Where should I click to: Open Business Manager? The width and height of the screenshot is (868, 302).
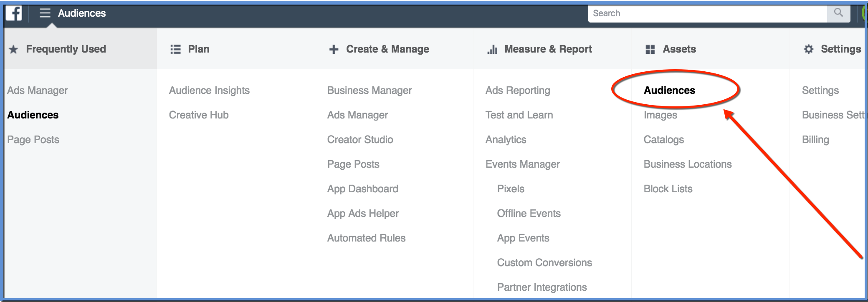369,91
